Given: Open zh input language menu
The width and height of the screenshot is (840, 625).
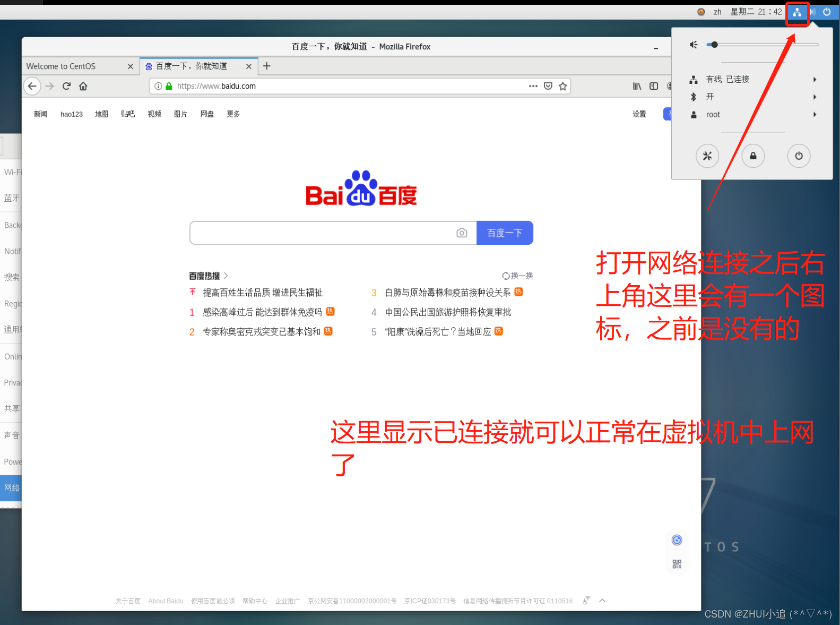Looking at the screenshot, I should (717, 12).
